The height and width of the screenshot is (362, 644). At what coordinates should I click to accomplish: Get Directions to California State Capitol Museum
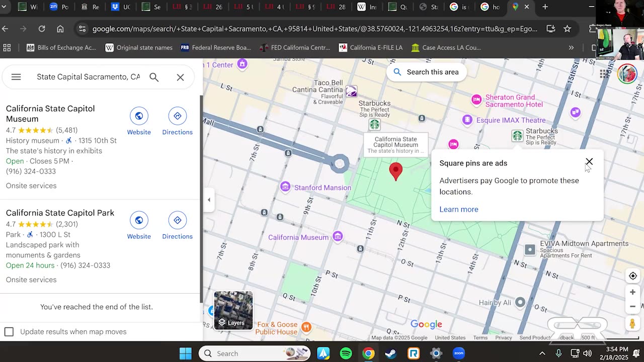177,122
